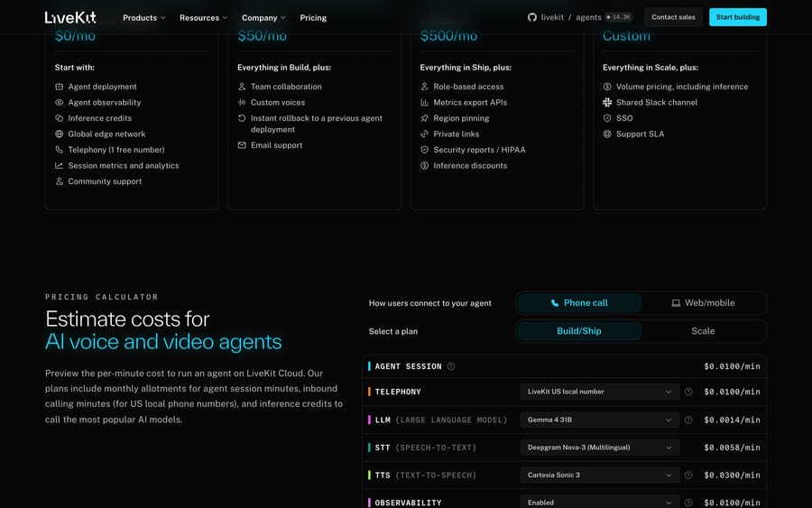Select the Scale plan option
The height and width of the screenshot is (508, 812).
(x=703, y=331)
